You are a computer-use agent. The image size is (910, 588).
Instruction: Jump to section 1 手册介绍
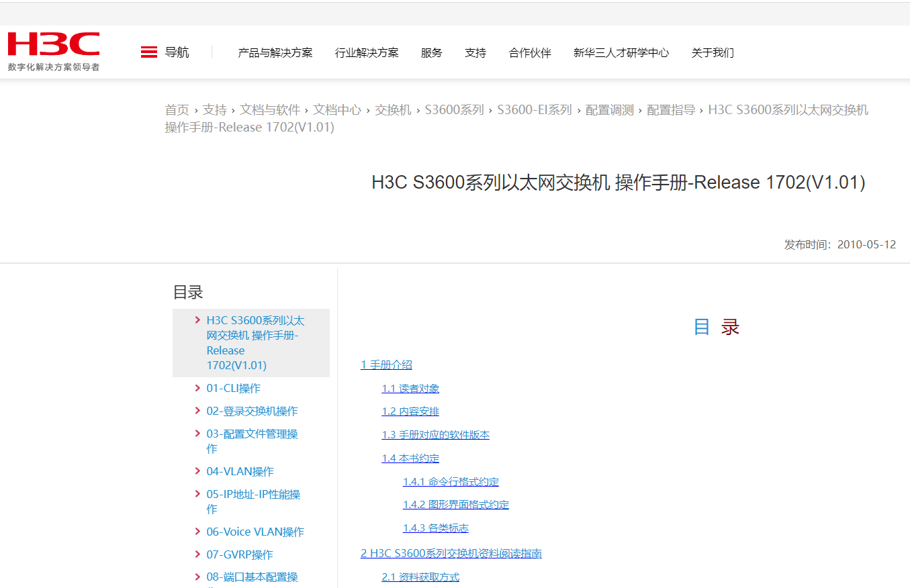click(x=386, y=365)
